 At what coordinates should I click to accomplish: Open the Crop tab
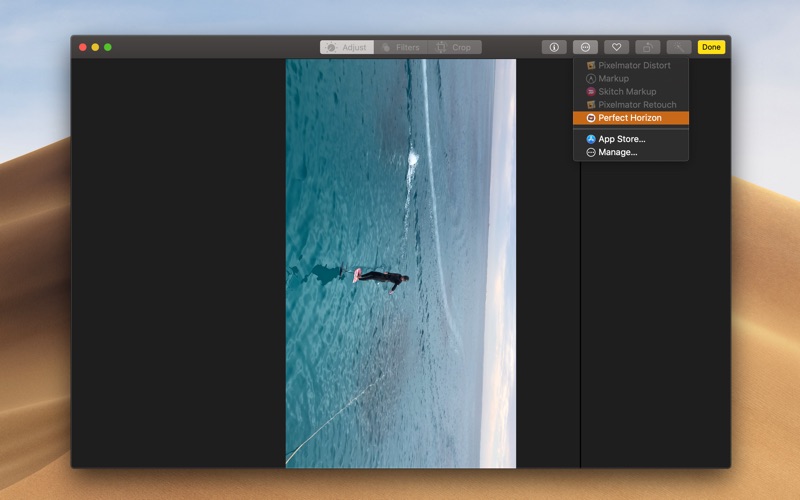coord(455,47)
